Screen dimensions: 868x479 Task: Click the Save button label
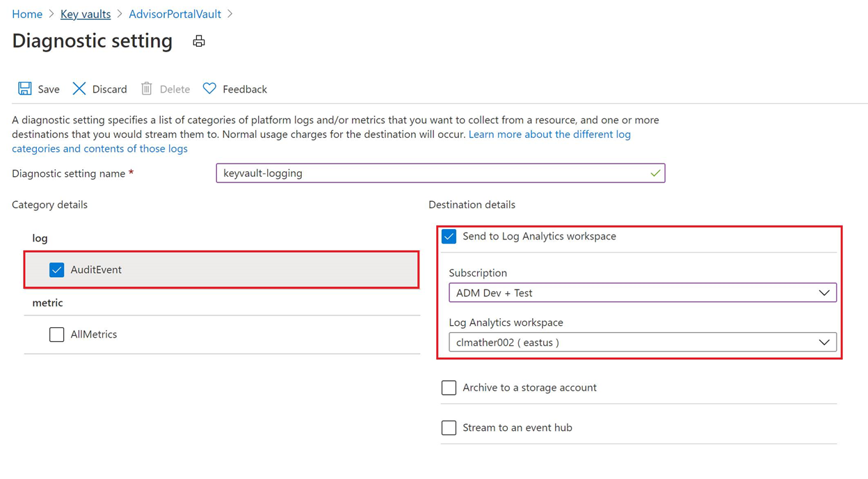coord(49,89)
